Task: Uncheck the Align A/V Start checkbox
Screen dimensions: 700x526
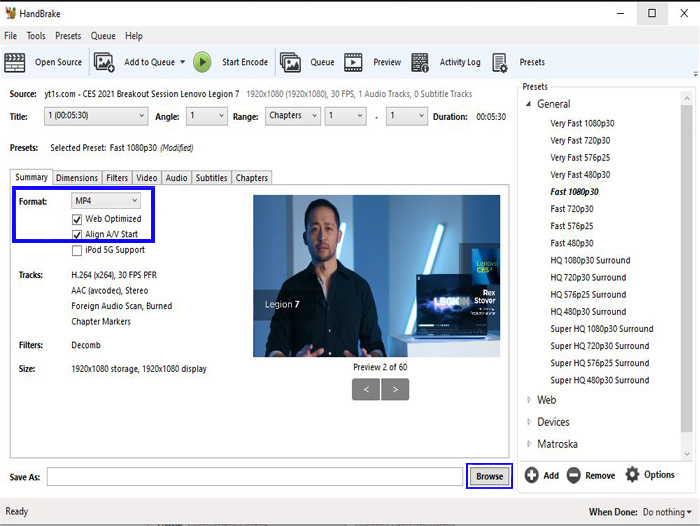Action: pos(77,235)
